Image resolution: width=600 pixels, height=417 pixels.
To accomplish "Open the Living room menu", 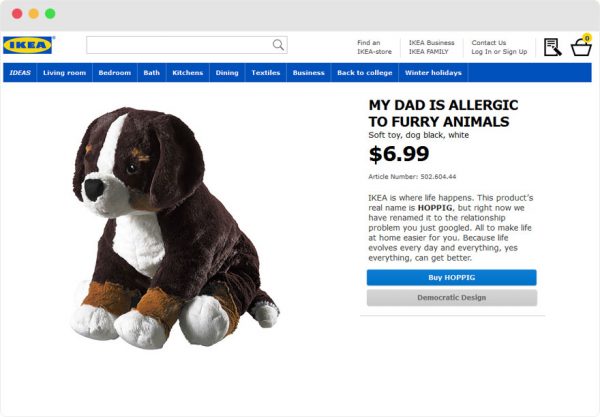I will (x=64, y=73).
